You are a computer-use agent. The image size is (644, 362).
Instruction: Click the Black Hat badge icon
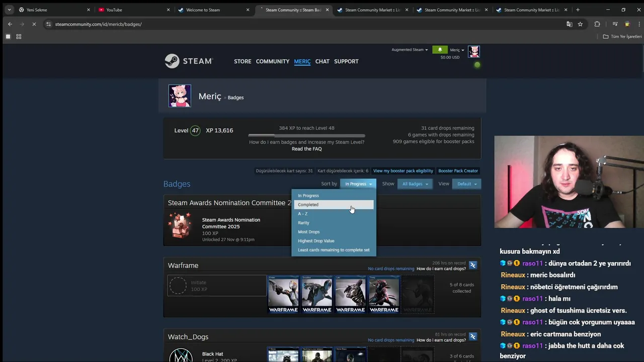[181, 355]
